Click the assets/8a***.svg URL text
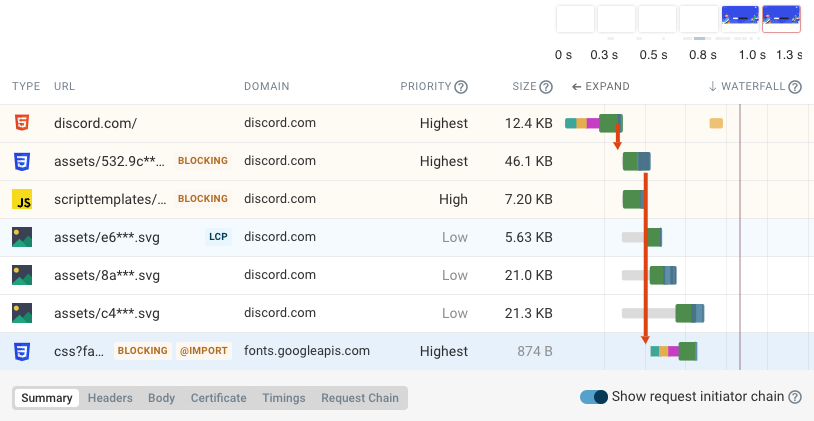814x421 pixels. pos(107,275)
